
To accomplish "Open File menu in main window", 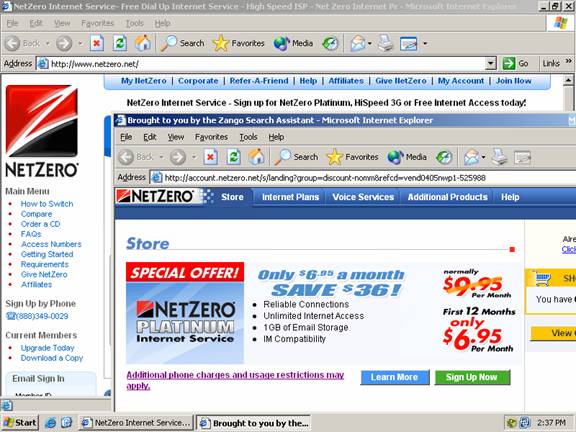I will pyautogui.click(x=12, y=23).
